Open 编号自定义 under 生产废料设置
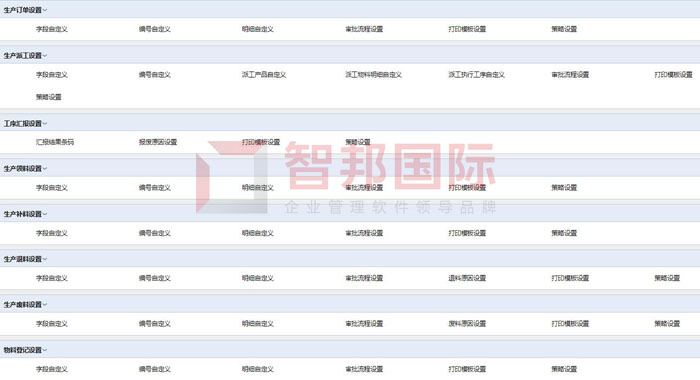Screen dimensions: 700x380 click(154, 324)
